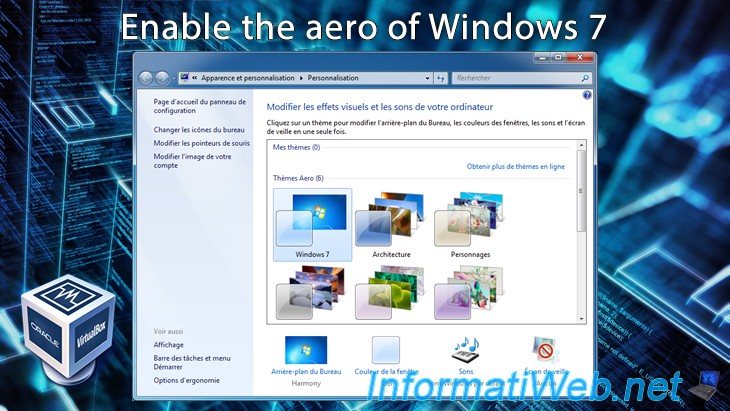The image size is (730, 411).
Task: Click the theme list scroll down arrow
Action: pyautogui.click(x=581, y=319)
